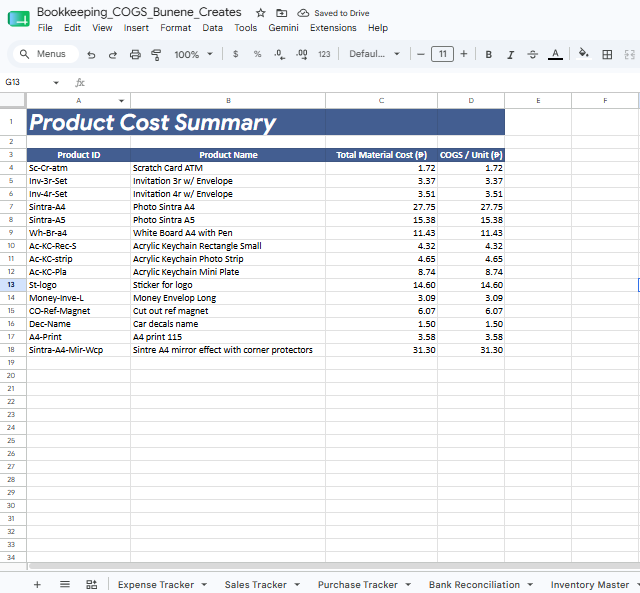Click the Undo arrow in toolbar
640x593 pixels.
click(91, 54)
